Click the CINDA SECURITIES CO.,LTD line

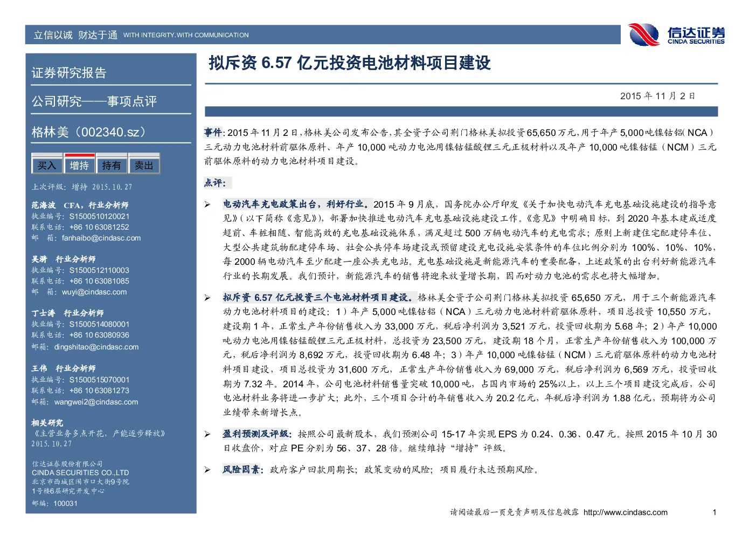tap(80, 472)
